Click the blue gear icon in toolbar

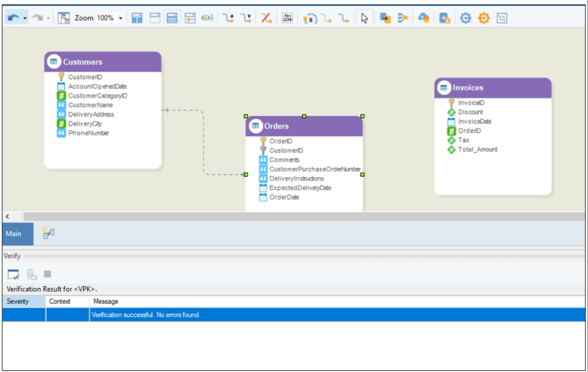[x=465, y=19]
